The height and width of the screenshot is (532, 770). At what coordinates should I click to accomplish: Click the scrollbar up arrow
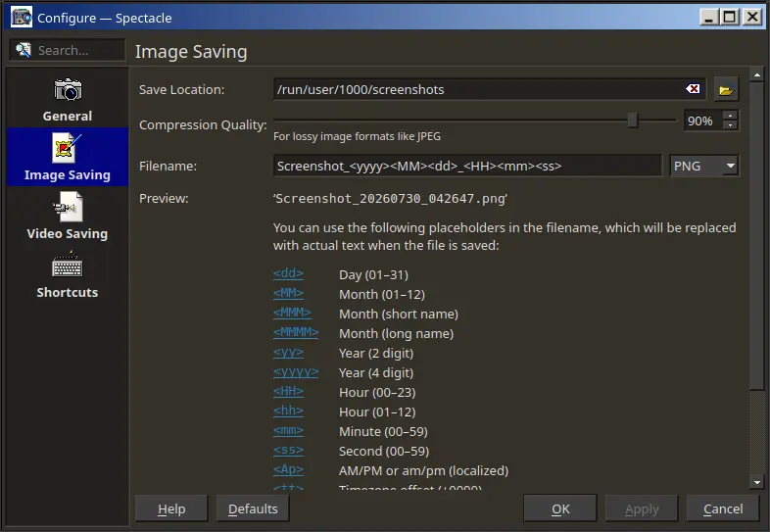(756, 75)
